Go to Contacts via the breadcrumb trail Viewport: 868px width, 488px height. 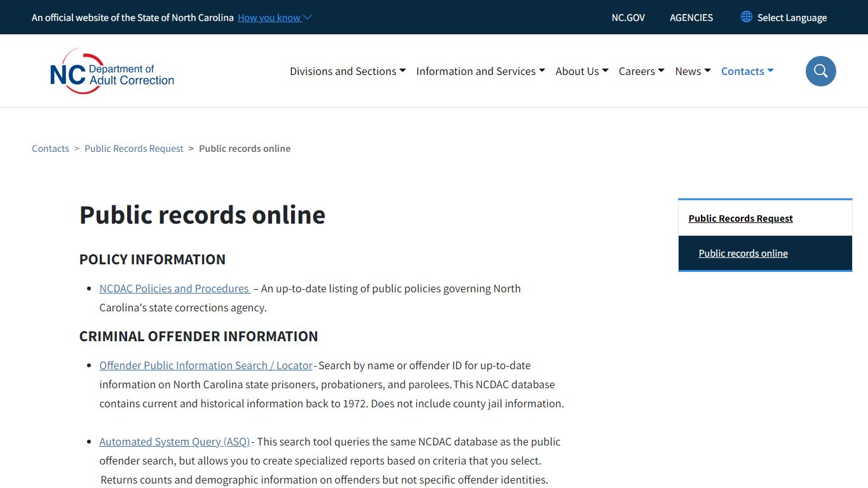[50, 148]
